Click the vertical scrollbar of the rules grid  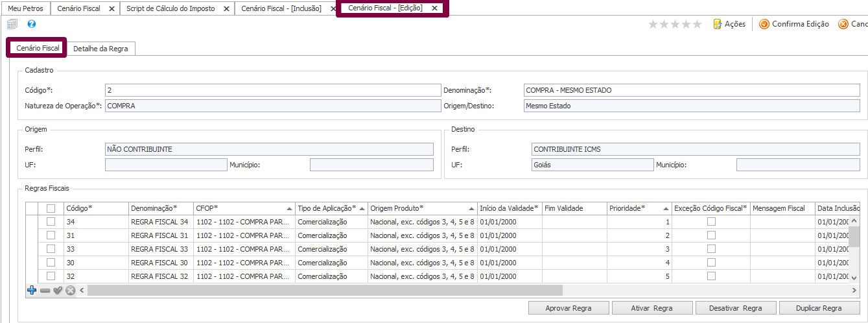click(854, 237)
